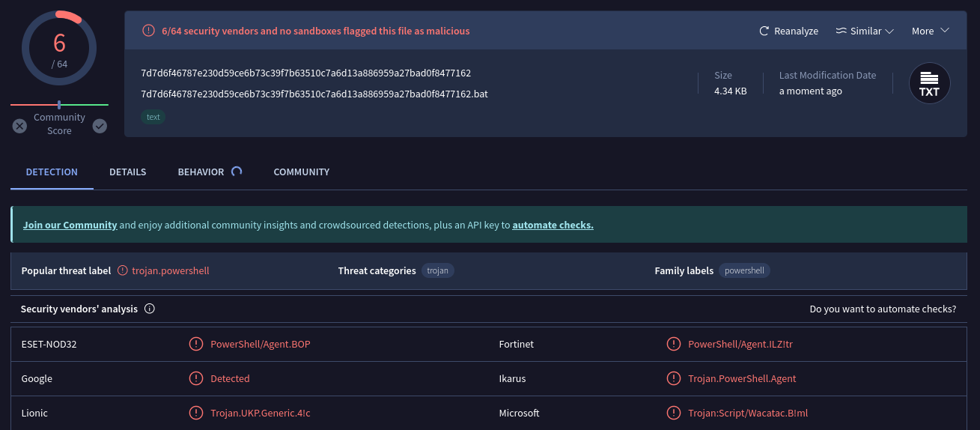The height and width of the screenshot is (430, 980).
Task: Click the 4.34 KB size value
Action: 731,91
